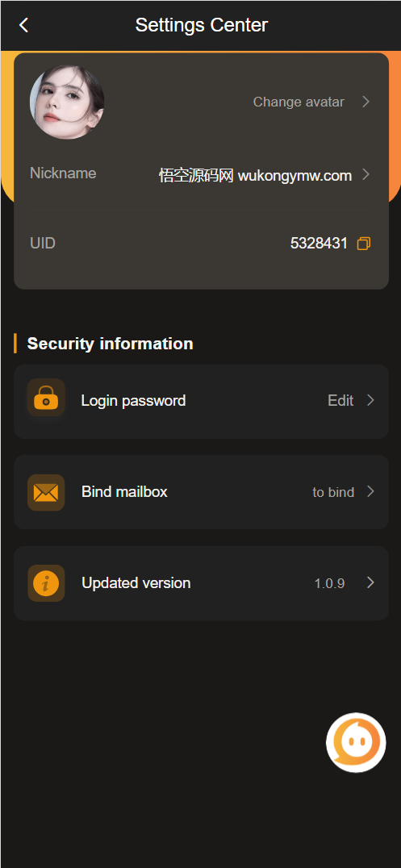Open the Updated version row chevron

click(370, 582)
